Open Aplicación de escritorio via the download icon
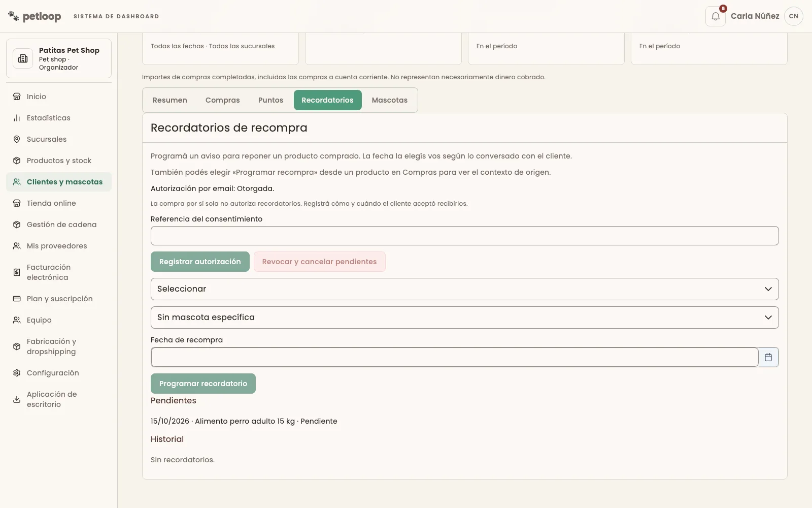This screenshot has width=812, height=508. 17,399
